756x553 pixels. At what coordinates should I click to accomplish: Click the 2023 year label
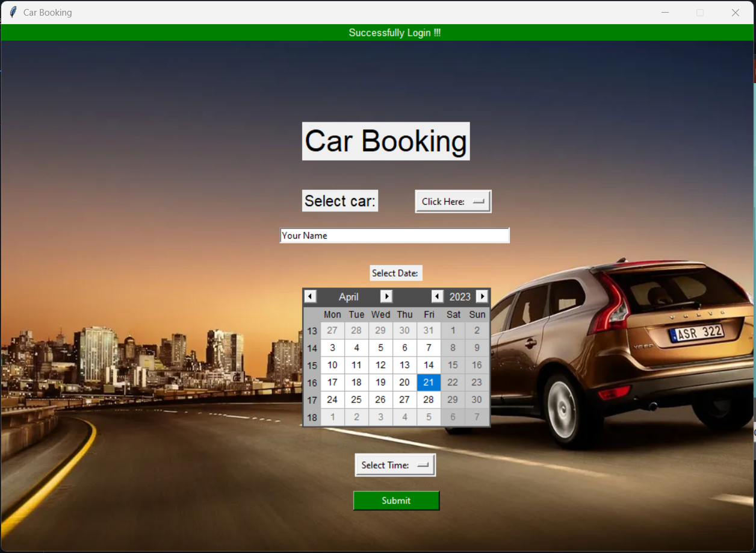coord(460,296)
